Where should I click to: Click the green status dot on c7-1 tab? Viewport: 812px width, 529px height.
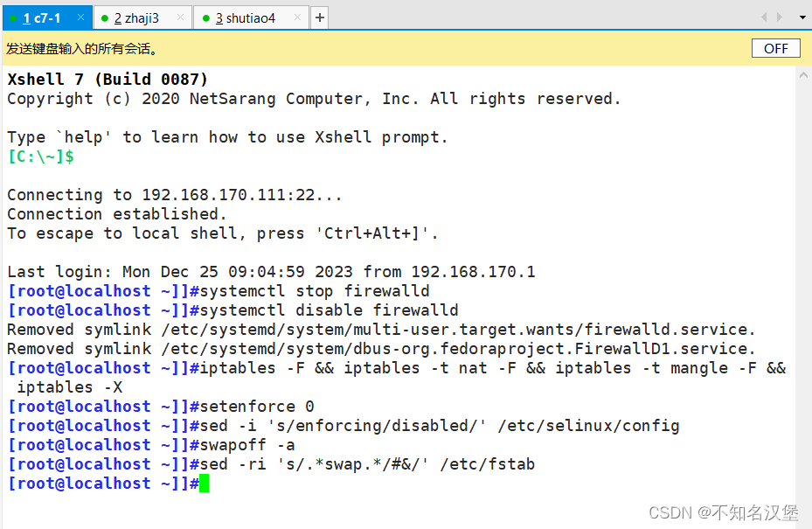pyautogui.click(x=13, y=18)
